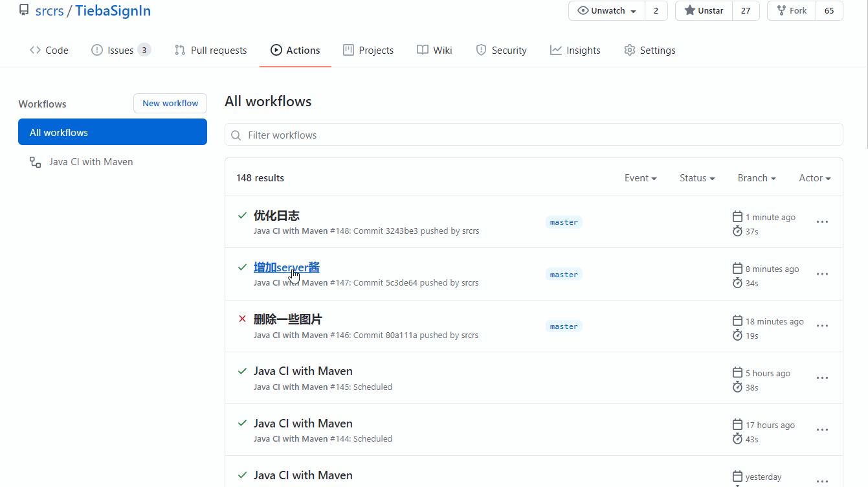Open the Branch filter dropdown
Image resolution: width=868 pixels, height=487 pixels.
757,178
